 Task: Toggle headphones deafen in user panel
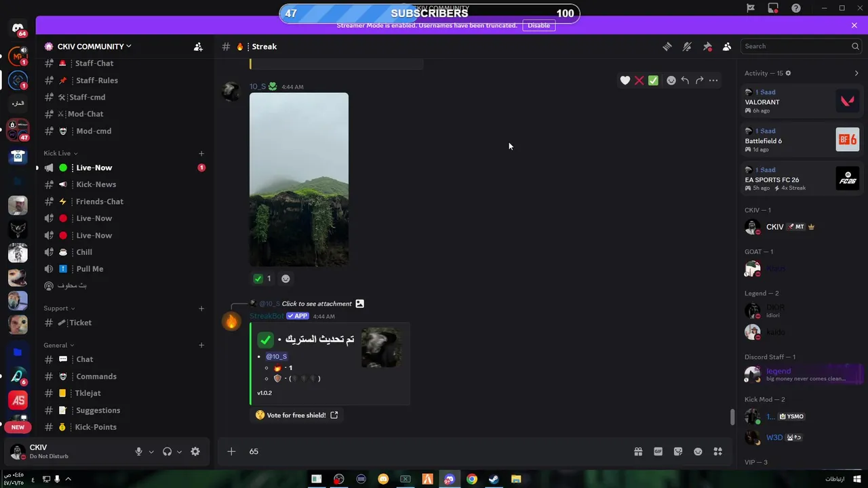click(167, 451)
